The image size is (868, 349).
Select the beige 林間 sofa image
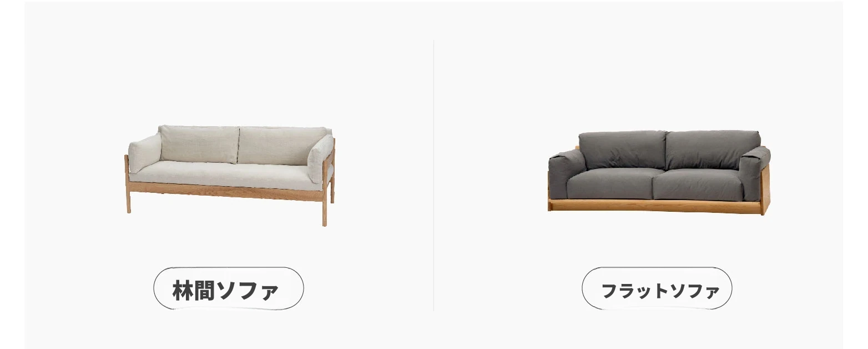[230, 175]
